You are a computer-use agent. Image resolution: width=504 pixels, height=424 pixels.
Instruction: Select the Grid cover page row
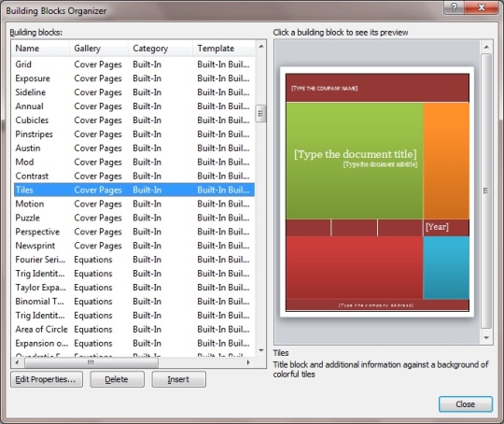[x=134, y=64]
